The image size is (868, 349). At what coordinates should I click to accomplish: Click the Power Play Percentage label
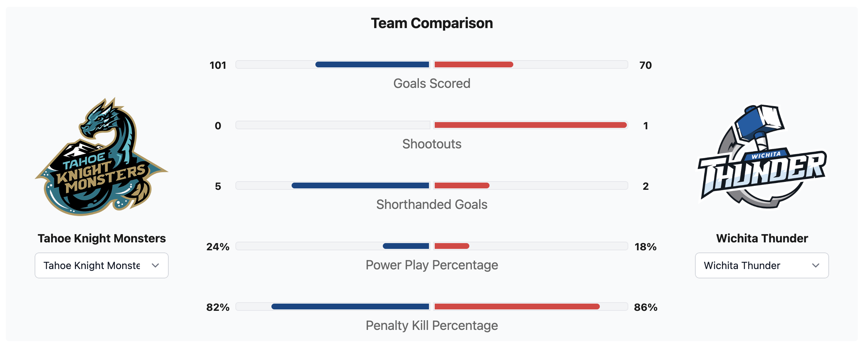pos(432,265)
